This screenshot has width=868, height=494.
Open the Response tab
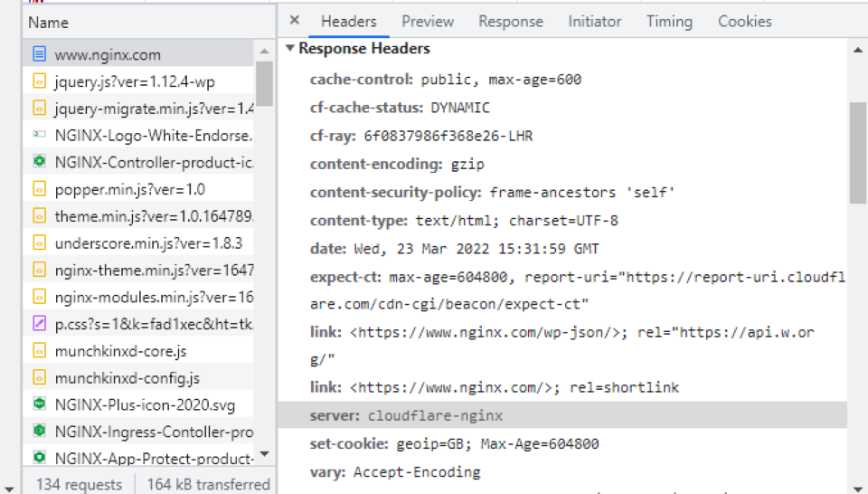tap(511, 22)
